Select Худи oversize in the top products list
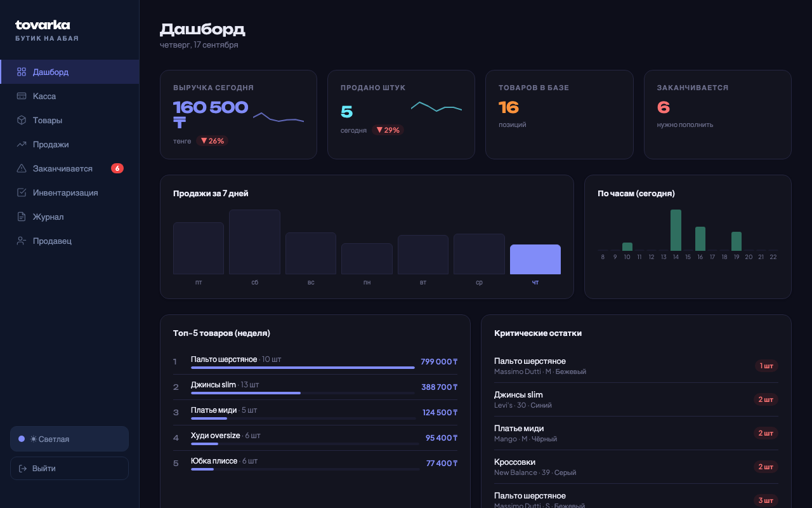Image resolution: width=812 pixels, height=508 pixels. pyautogui.click(x=315, y=438)
